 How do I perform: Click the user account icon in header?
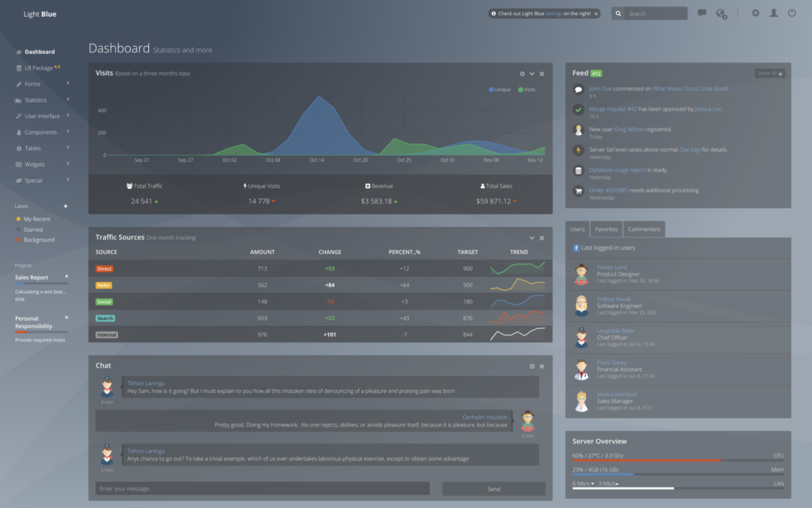click(773, 13)
